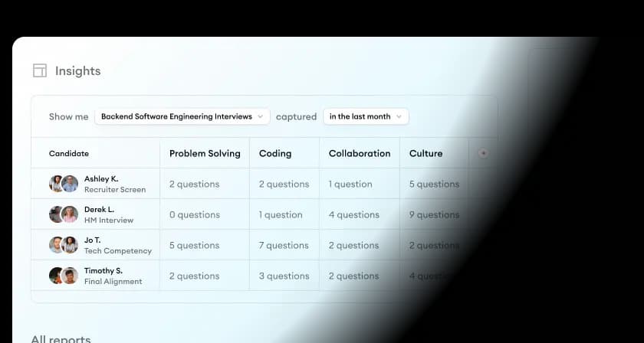Open the 'in the last month' dropdown
Image resolution: width=644 pixels, height=343 pixels.
[366, 116]
